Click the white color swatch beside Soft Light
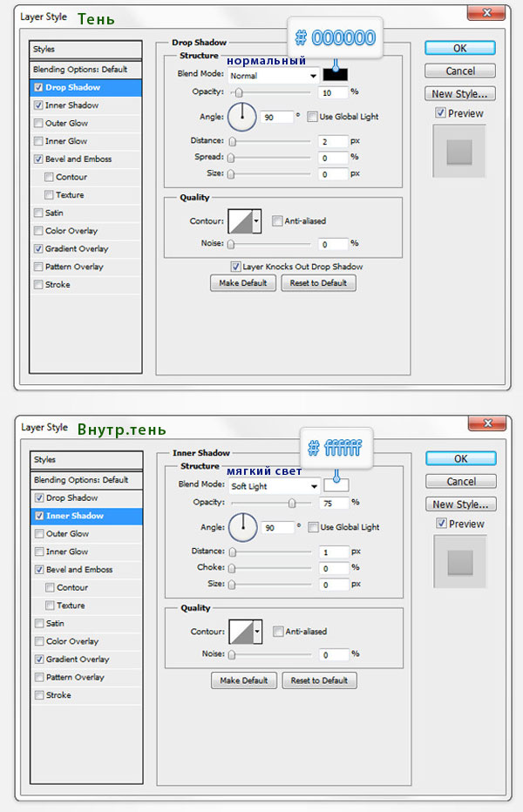The height and width of the screenshot is (812, 523). 336,485
